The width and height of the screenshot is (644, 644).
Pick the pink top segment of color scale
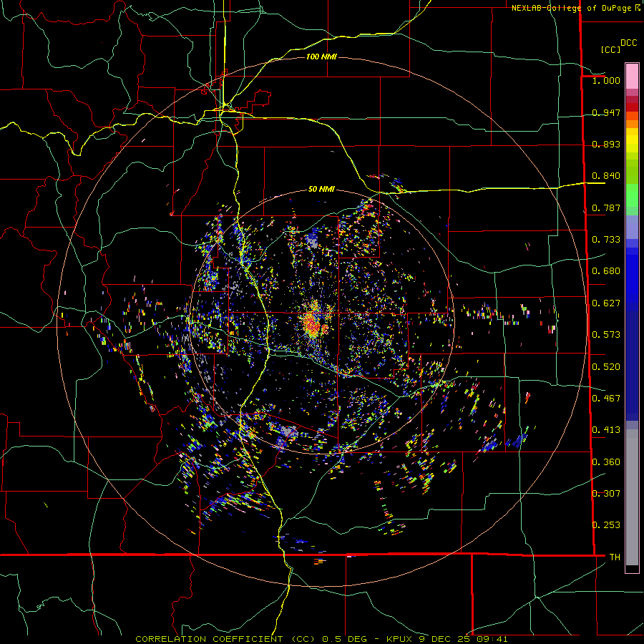tap(632, 77)
